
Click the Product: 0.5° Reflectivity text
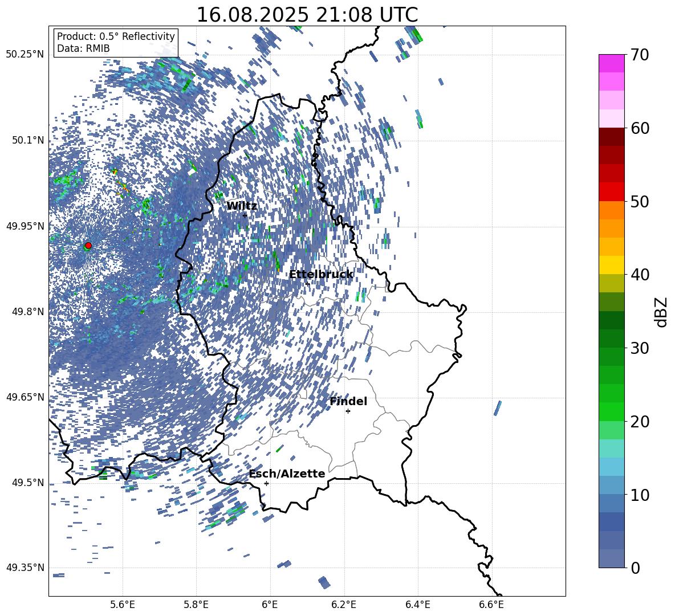pyautogui.click(x=116, y=36)
